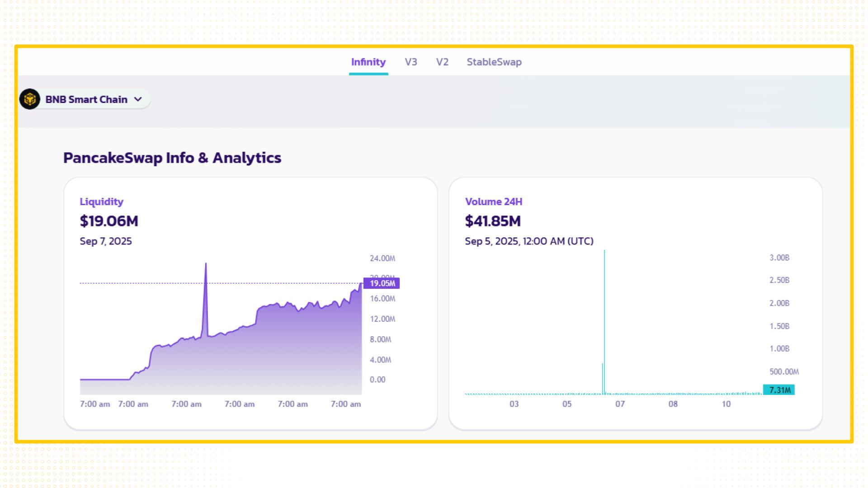Open the V2 tab

click(x=442, y=62)
